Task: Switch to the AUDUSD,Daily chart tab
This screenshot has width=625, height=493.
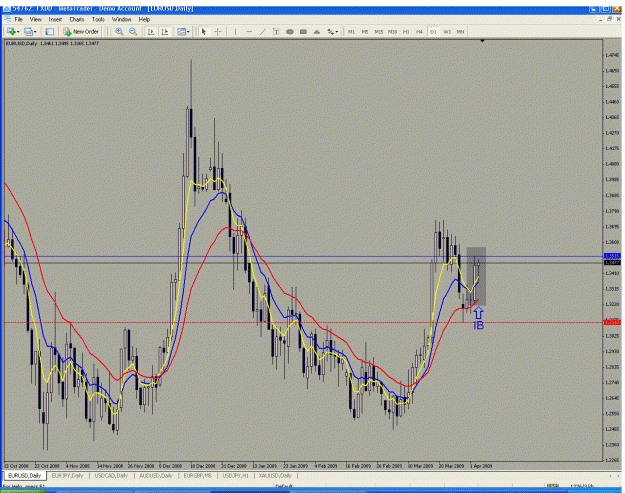Action: 155,475
